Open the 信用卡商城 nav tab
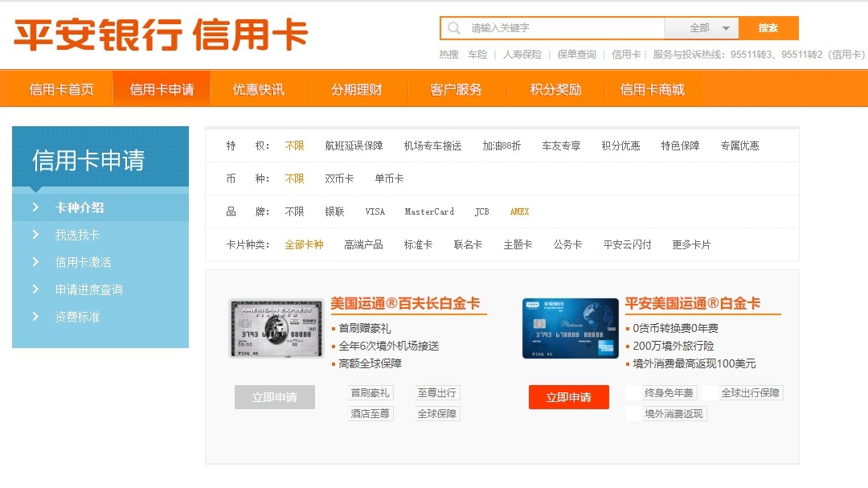 point(652,89)
